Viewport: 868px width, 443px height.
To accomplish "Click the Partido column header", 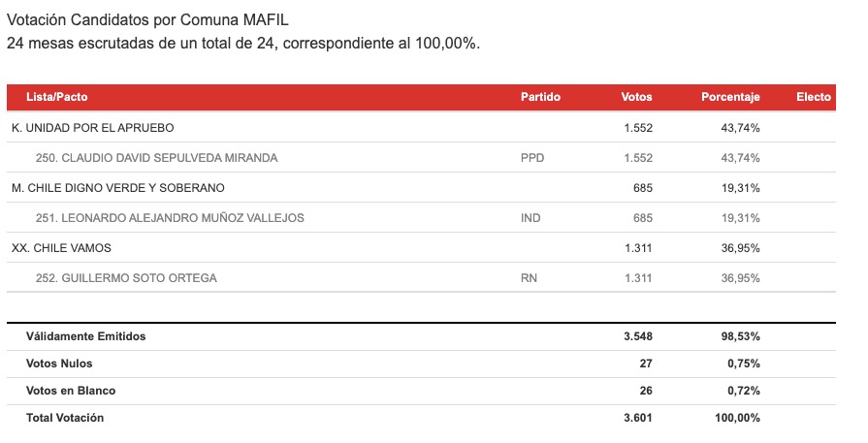I will coord(540,97).
